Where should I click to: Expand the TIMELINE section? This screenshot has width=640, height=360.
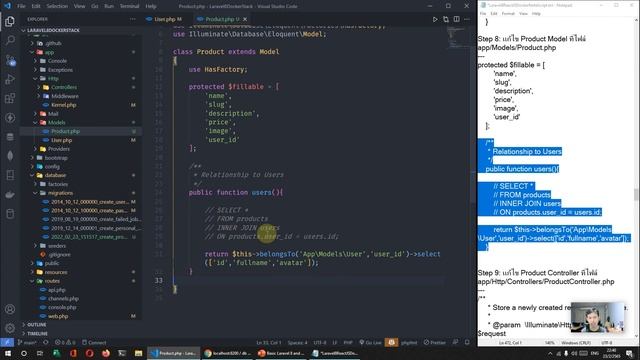81,333
